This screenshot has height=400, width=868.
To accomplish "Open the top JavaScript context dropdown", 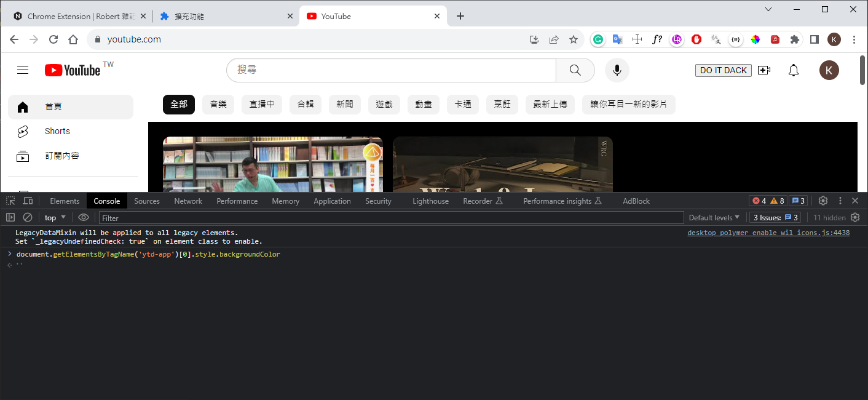I will tap(56, 217).
